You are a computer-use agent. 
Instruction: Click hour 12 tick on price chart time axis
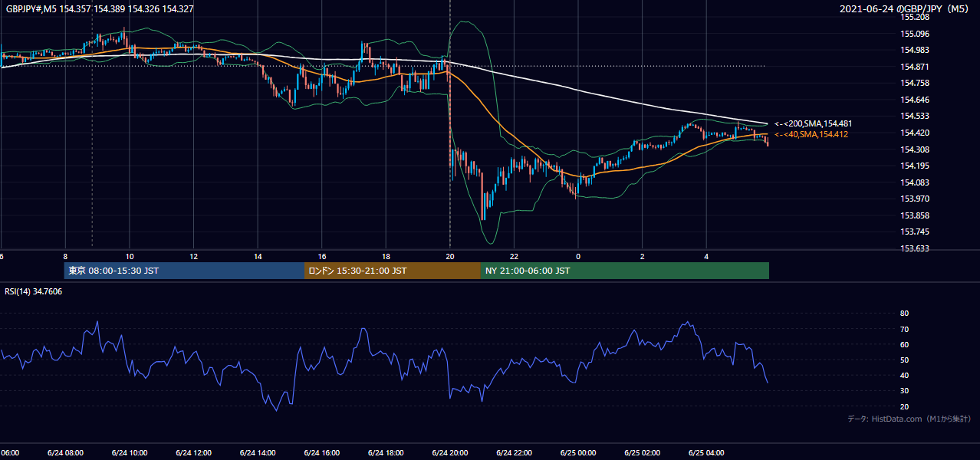pyautogui.click(x=194, y=257)
